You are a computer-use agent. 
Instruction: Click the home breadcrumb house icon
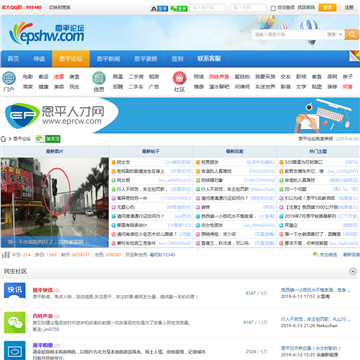pyautogui.click(x=4, y=139)
